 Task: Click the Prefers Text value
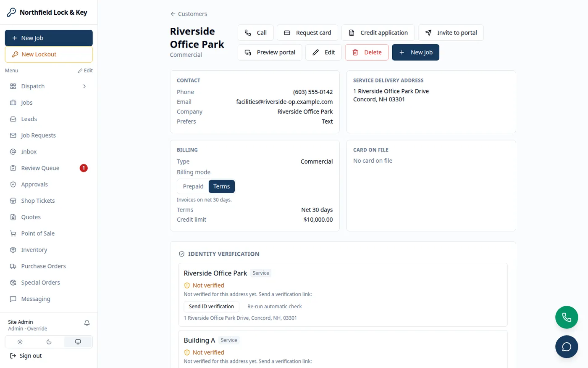(x=327, y=122)
